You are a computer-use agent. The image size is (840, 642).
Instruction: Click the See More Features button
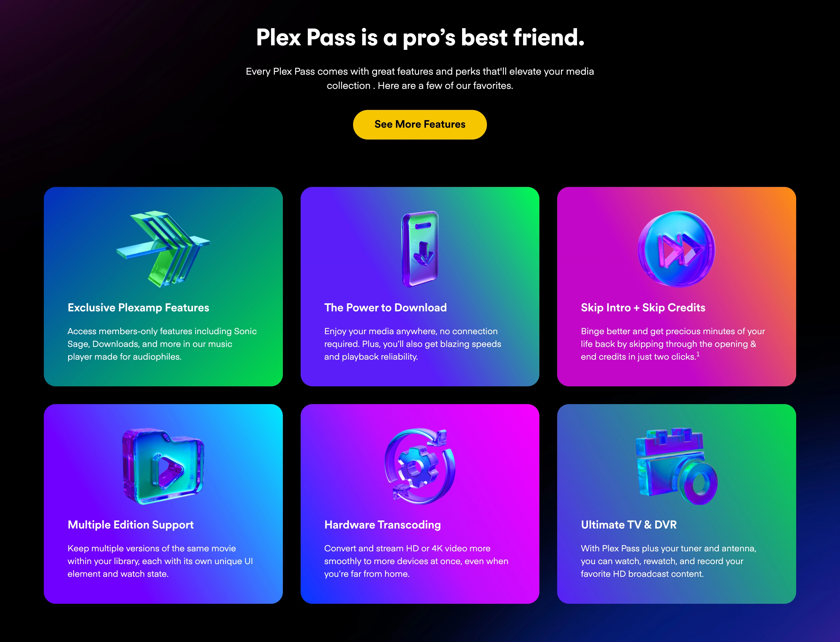click(419, 125)
